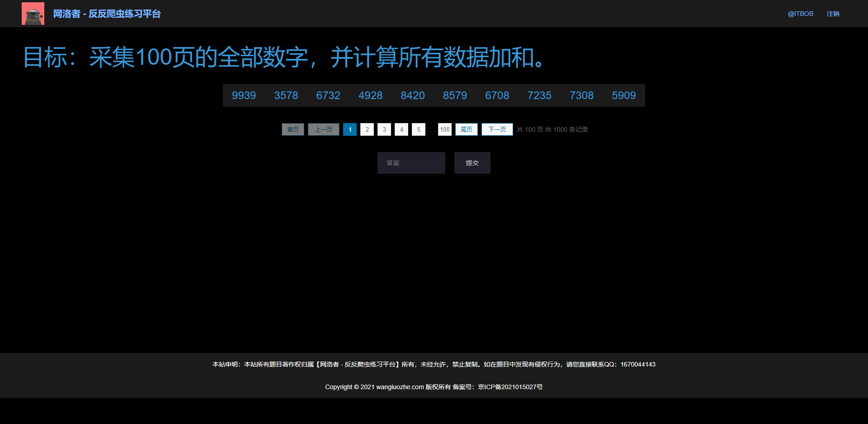Click the number 6708
The image size is (868, 424).
click(497, 95)
